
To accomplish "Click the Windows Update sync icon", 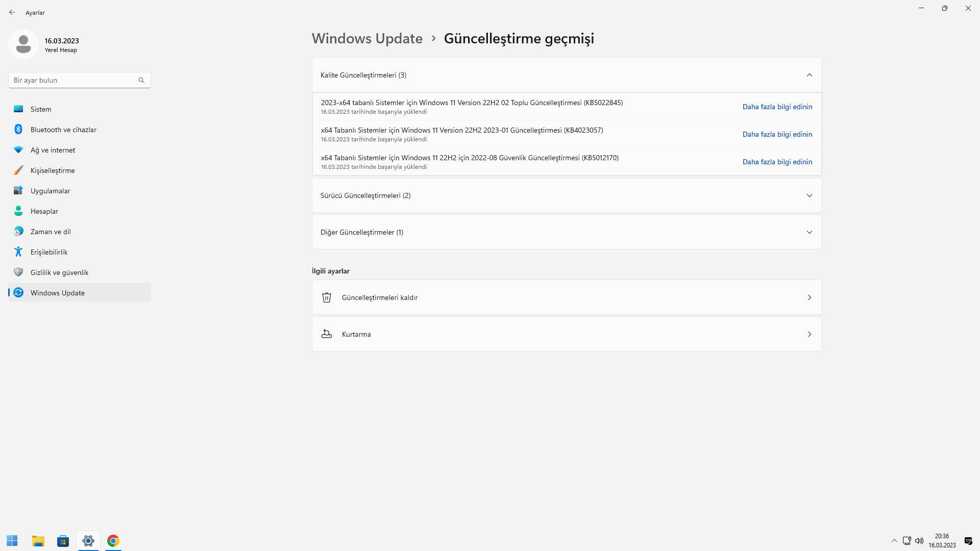I will (x=18, y=293).
